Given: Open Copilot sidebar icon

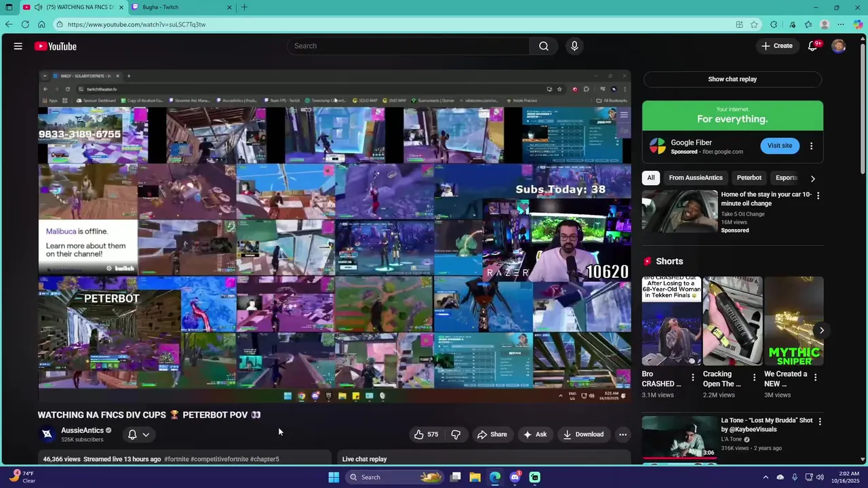Looking at the screenshot, I should click(x=858, y=24).
